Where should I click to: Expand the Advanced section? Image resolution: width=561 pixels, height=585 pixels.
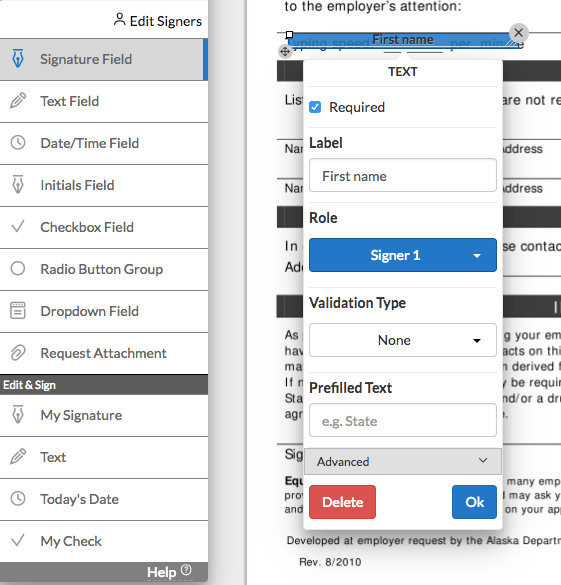(x=403, y=462)
